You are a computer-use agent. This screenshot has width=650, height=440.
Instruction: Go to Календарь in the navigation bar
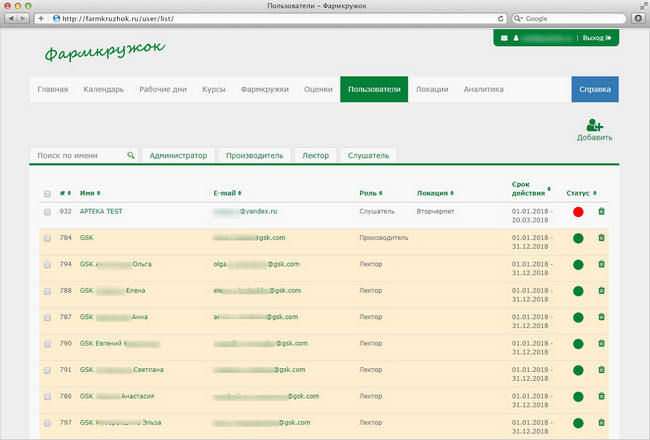tap(104, 89)
